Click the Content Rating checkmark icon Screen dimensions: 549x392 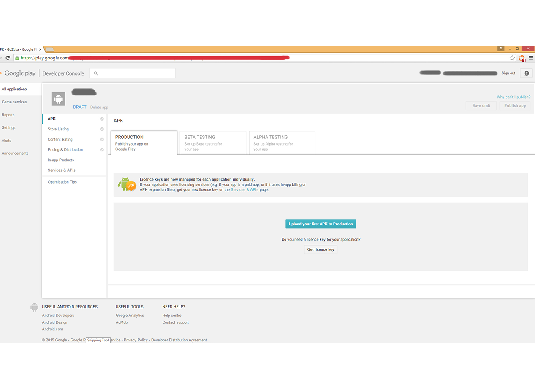click(102, 139)
